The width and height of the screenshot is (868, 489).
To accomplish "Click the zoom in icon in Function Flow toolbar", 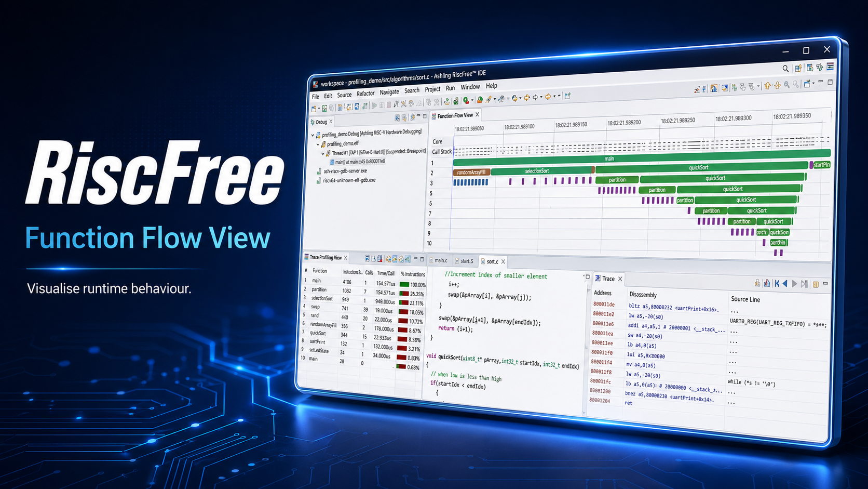I will 787,85.
